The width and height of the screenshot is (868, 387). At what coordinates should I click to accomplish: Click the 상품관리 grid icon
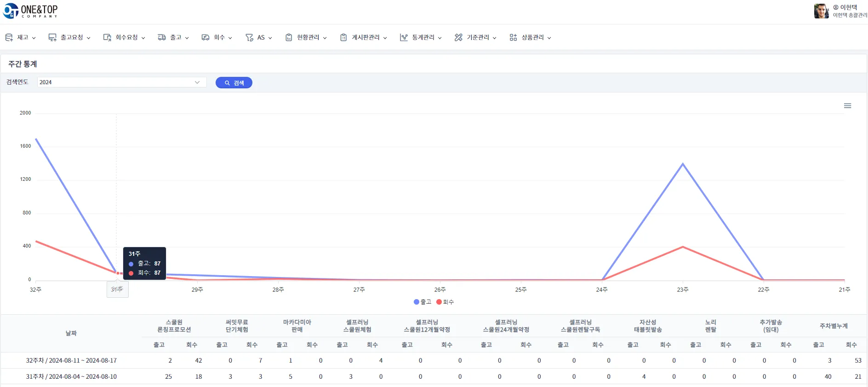(x=513, y=37)
